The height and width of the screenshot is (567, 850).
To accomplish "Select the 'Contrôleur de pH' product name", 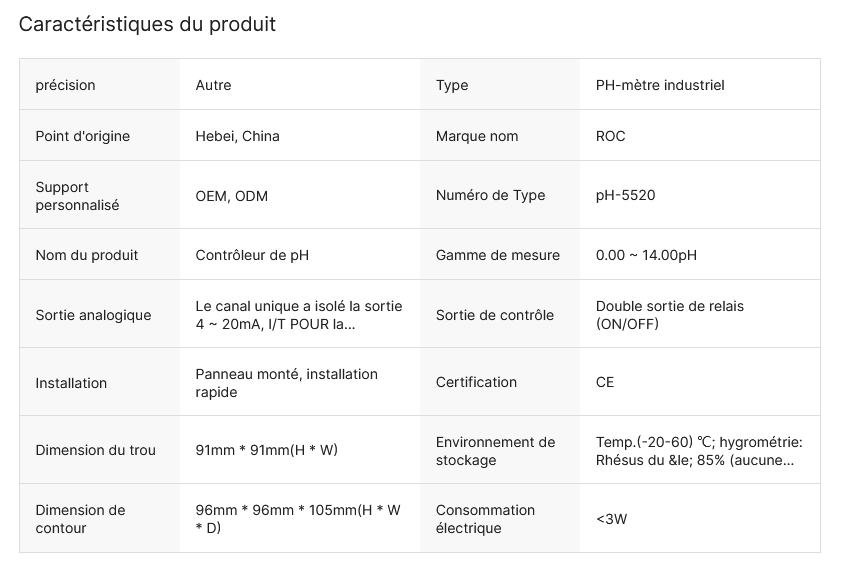I will pos(252,255).
